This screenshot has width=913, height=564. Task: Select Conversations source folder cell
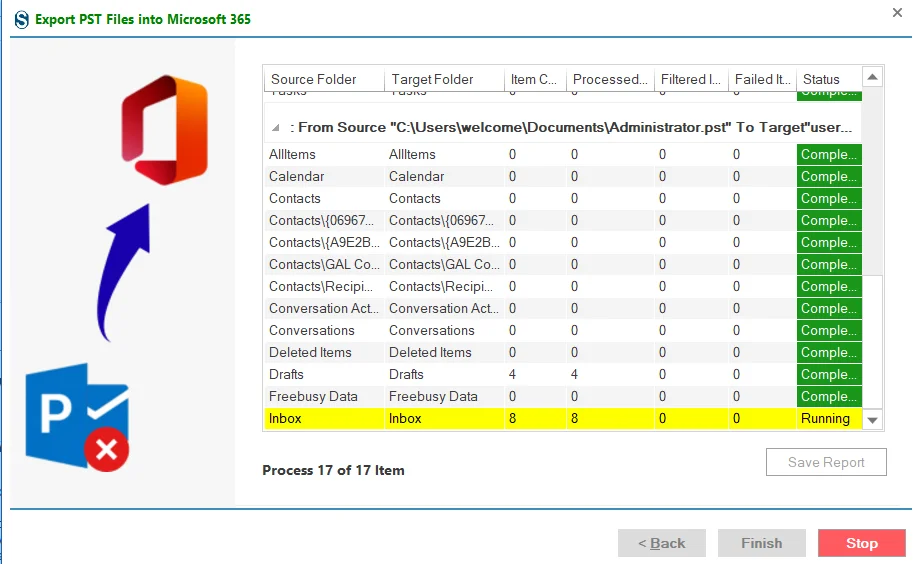pyautogui.click(x=324, y=331)
